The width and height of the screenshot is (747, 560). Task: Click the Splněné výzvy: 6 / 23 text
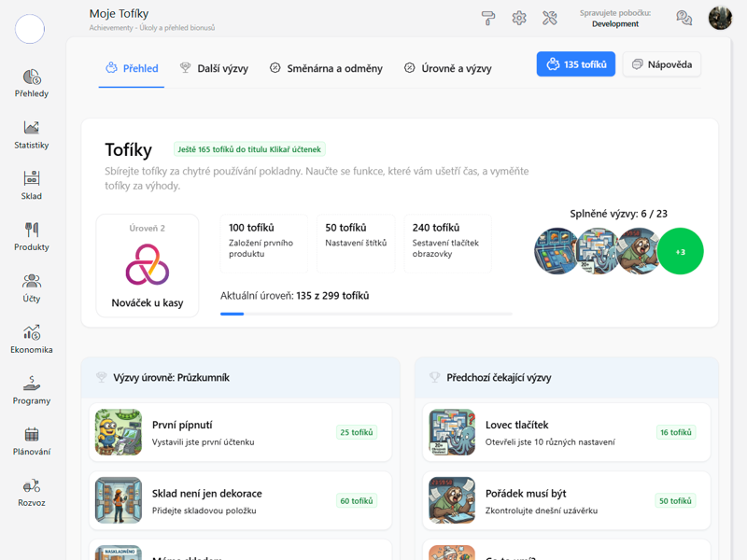[x=618, y=214]
